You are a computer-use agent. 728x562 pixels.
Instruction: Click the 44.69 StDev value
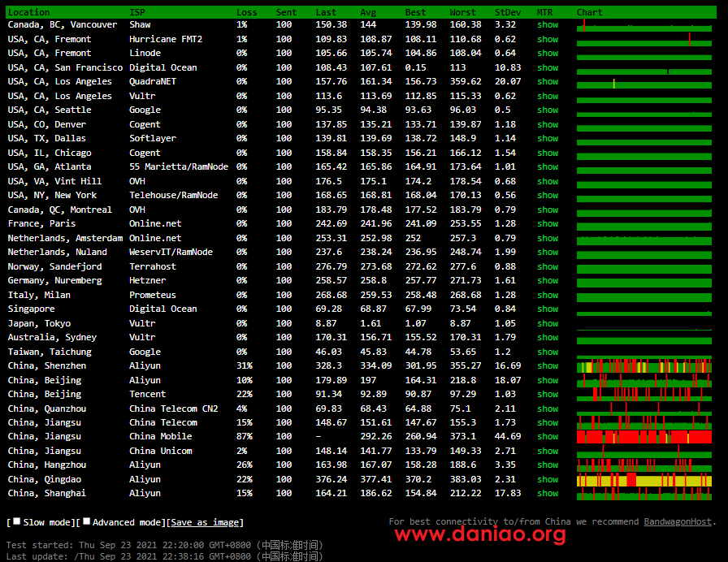[508, 436]
